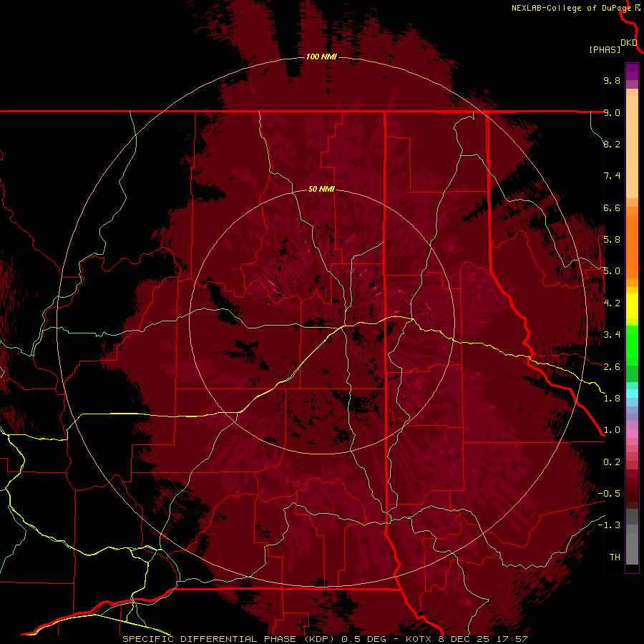Select the 7.4 scale label

pyautogui.click(x=612, y=176)
